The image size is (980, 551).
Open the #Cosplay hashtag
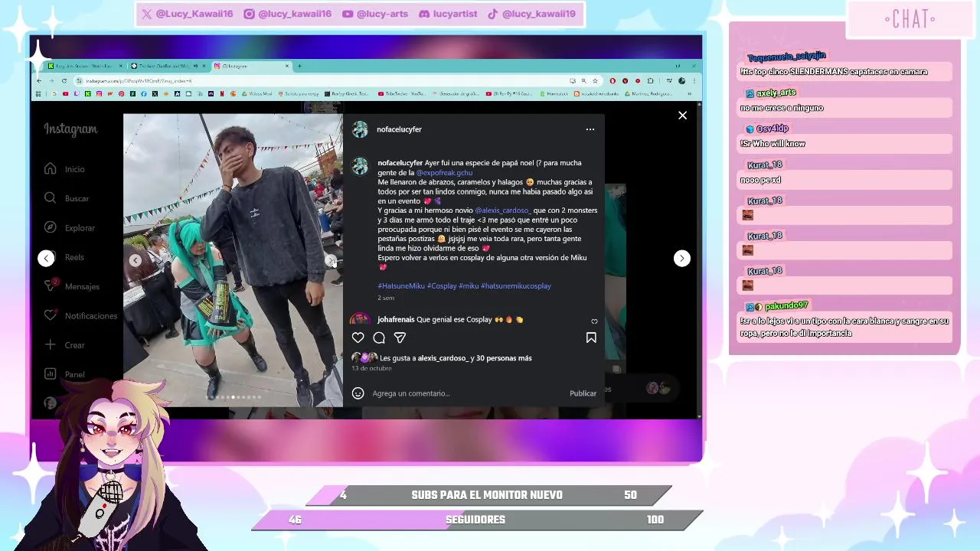coord(442,286)
